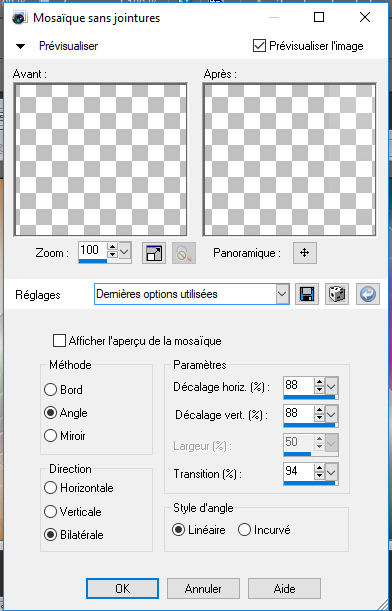Screen dimensions: 392x611
Task: Click the fit-to-window zoom icon
Action: coord(154,253)
